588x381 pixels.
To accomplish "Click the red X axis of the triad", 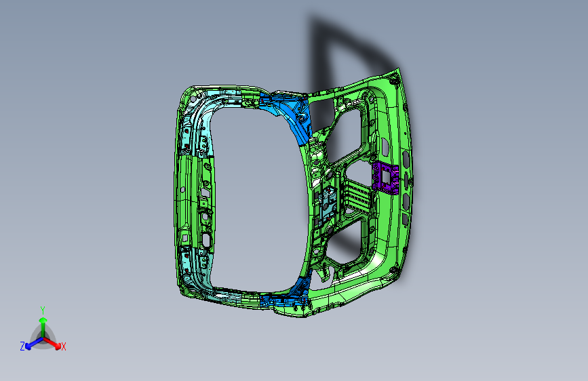I will point(52,343).
